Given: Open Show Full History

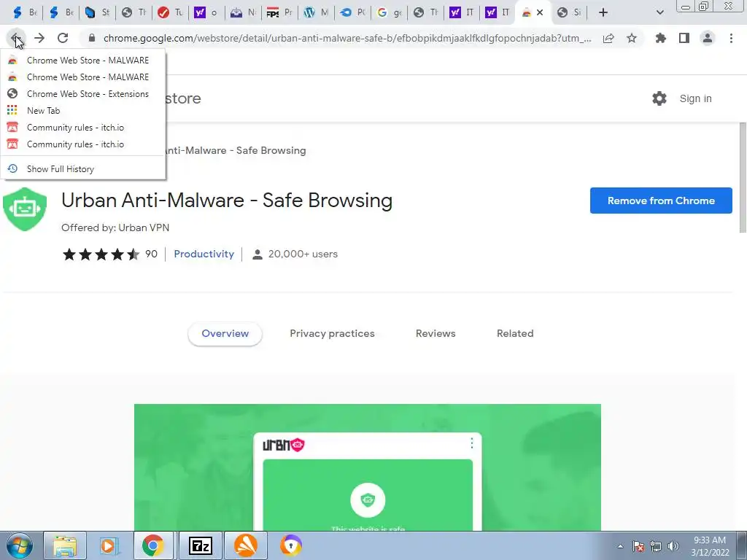Looking at the screenshot, I should click(x=83, y=169).
